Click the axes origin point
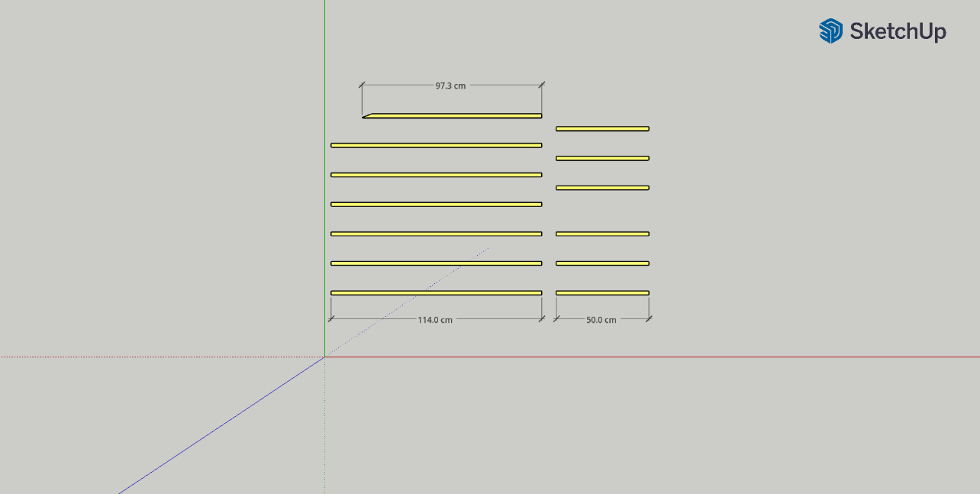The width and height of the screenshot is (980, 494). (x=325, y=357)
